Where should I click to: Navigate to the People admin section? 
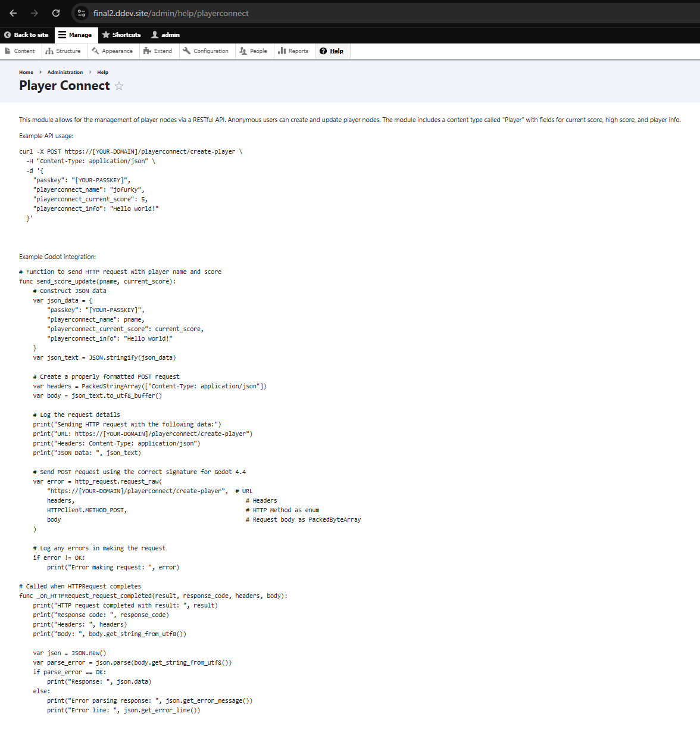254,51
